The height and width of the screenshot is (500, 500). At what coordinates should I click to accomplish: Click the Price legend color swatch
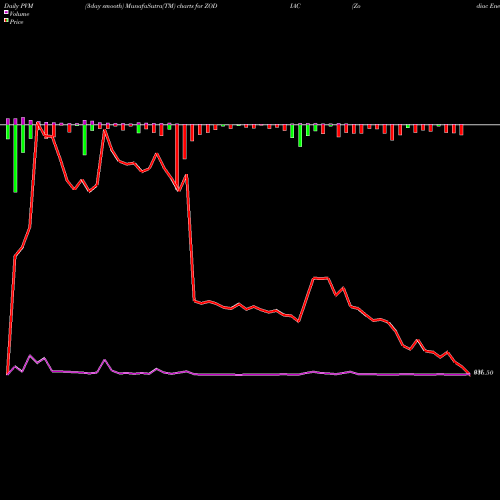pos(6,21)
